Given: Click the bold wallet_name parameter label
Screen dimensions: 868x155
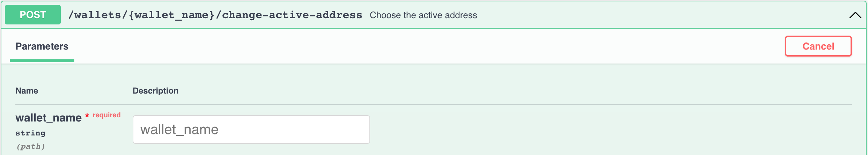Looking at the screenshot, I should click(x=49, y=118).
